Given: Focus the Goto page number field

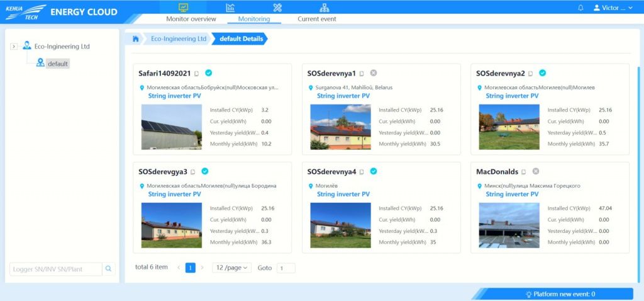Looking at the screenshot, I should click(x=286, y=268).
